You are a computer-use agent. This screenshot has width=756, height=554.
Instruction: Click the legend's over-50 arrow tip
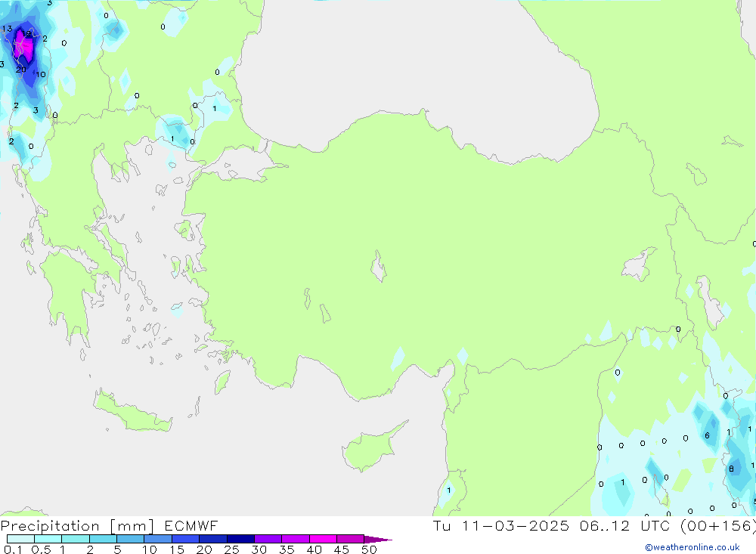(x=378, y=540)
